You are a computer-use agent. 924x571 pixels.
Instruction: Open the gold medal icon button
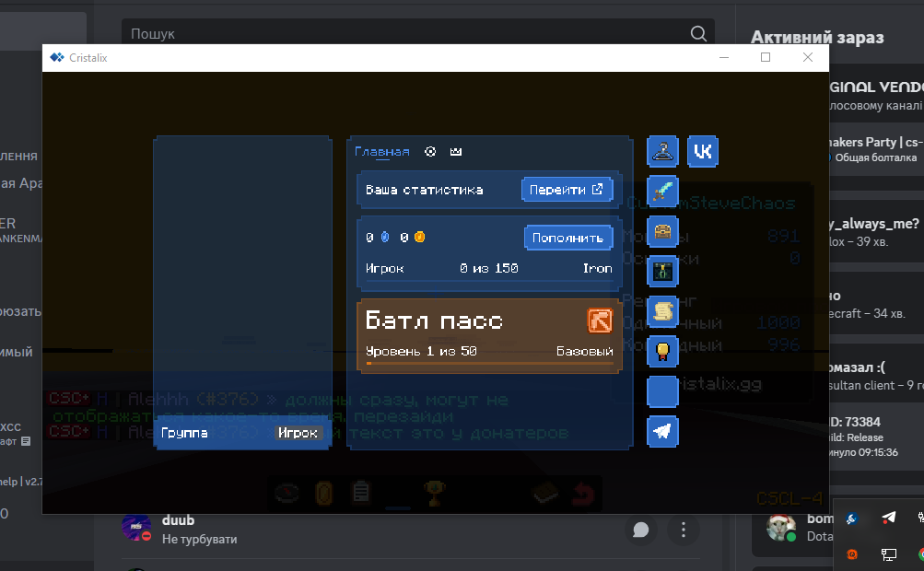tap(662, 352)
